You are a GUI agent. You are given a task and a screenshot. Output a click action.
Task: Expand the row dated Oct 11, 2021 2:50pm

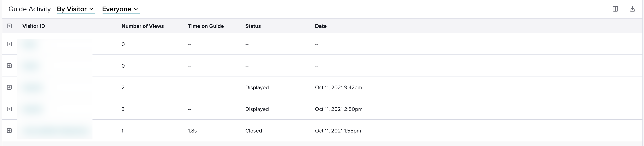[9, 109]
